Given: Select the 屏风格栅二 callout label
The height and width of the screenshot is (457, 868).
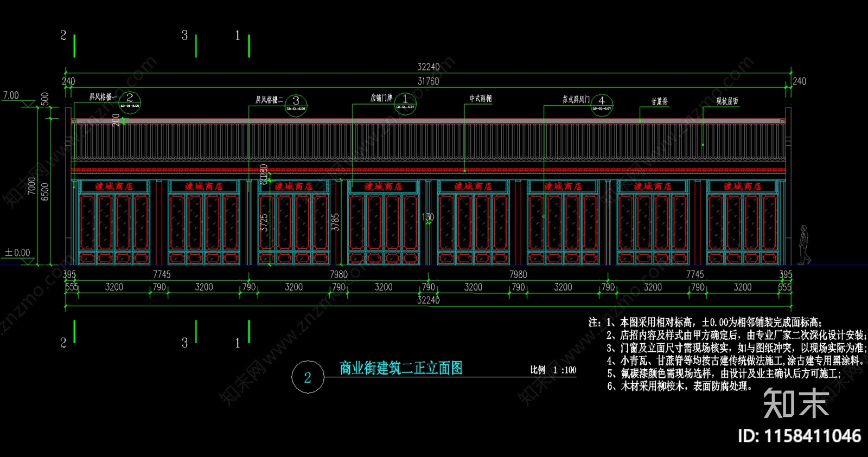Looking at the screenshot, I should pos(269,100).
